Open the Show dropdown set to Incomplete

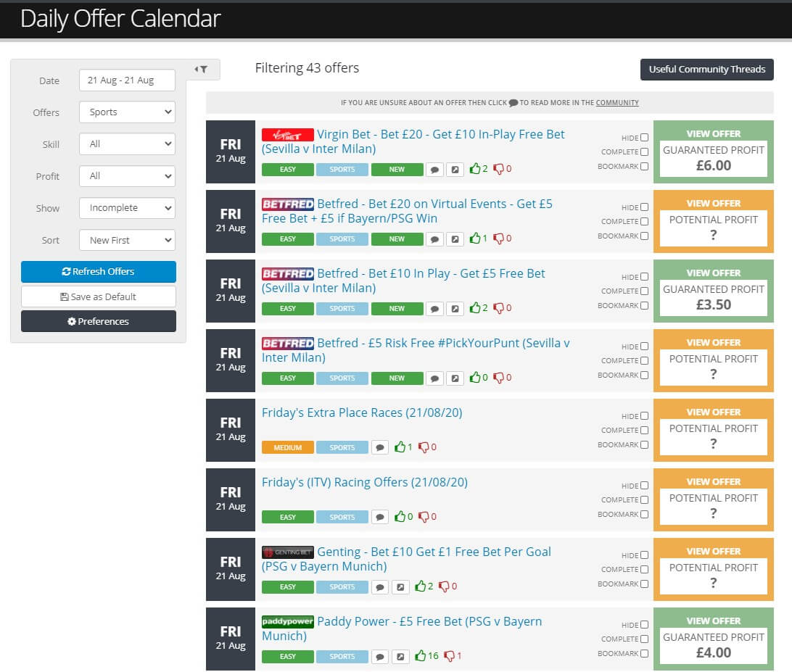pyautogui.click(x=127, y=208)
